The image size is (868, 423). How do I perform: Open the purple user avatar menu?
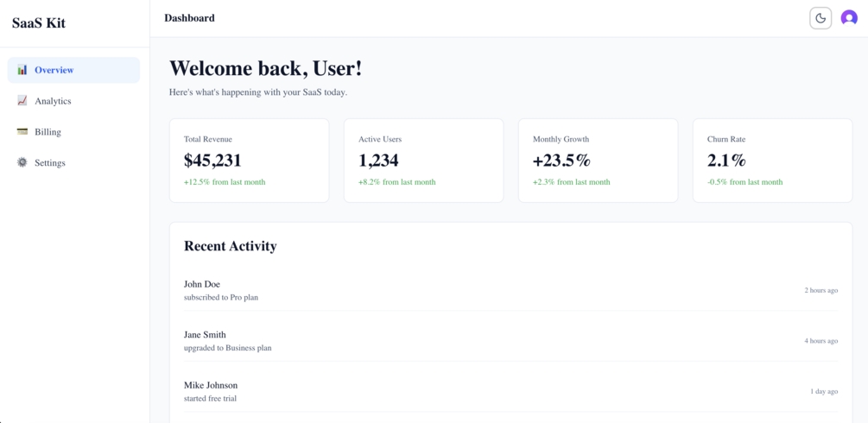(849, 18)
